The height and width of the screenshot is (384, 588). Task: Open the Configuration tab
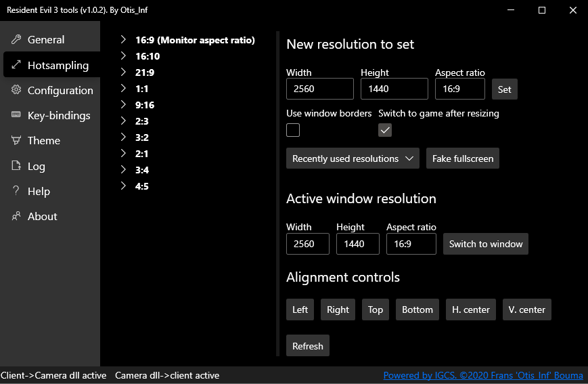coord(51,90)
